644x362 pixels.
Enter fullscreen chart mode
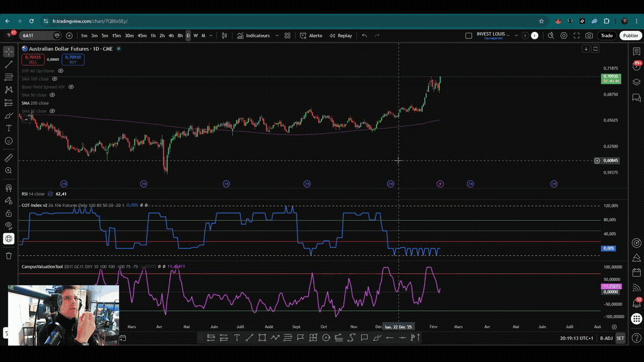coord(576,36)
